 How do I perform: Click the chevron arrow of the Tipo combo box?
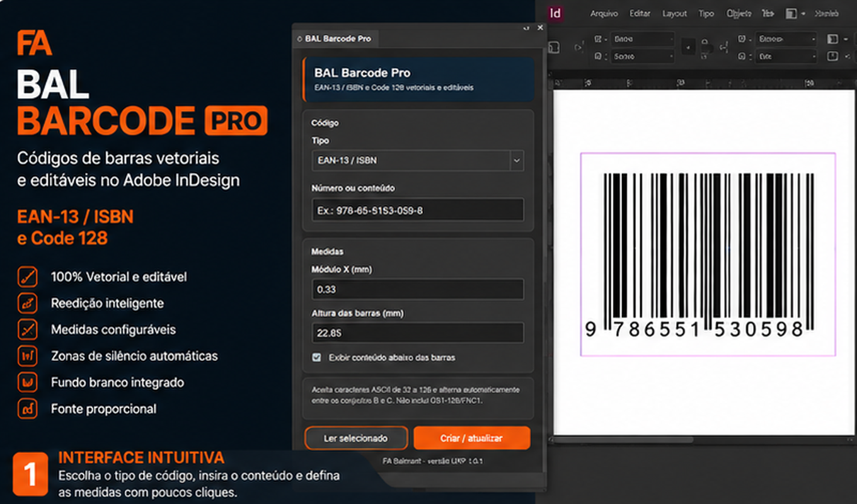click(x=517, y=161)
